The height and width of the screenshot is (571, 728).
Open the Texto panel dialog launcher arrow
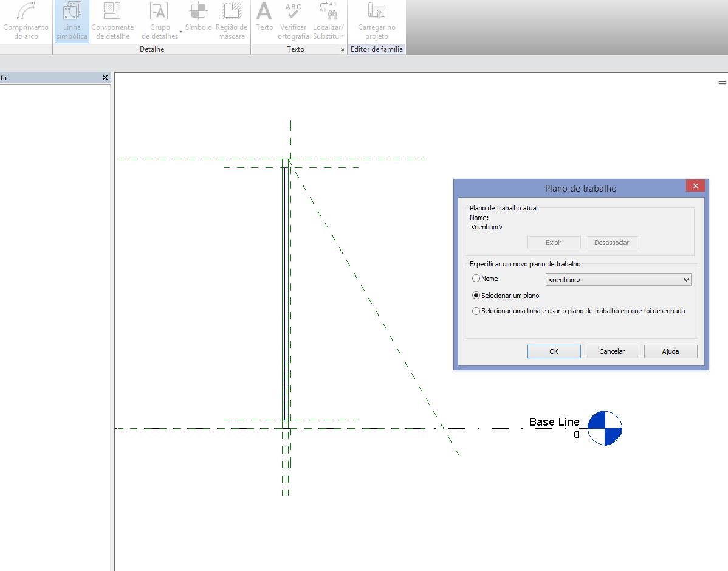[342, 49]
